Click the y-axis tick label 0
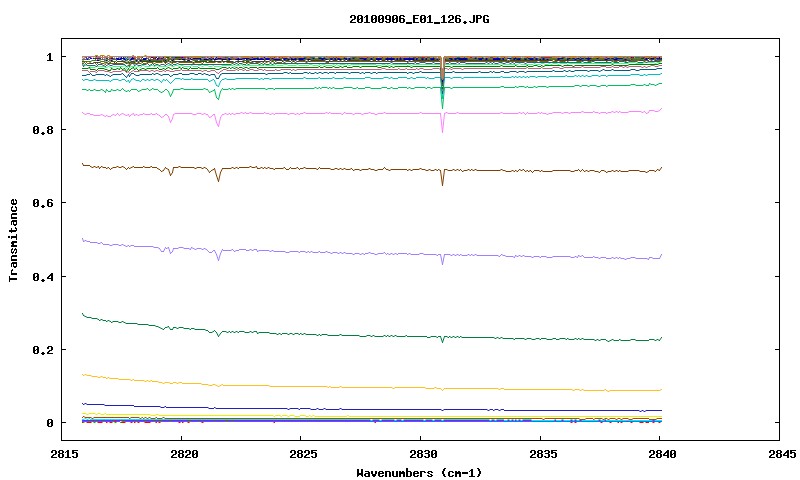800x480 pixels. [x=49, y=423]
